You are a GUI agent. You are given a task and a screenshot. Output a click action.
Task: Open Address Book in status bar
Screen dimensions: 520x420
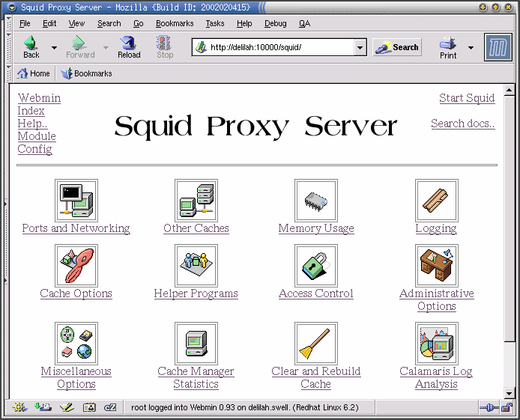pos(89,407)
